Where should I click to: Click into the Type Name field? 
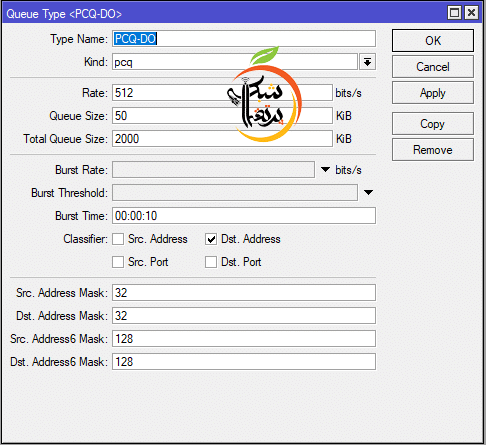pyautogui.click(x=244, y=39)
